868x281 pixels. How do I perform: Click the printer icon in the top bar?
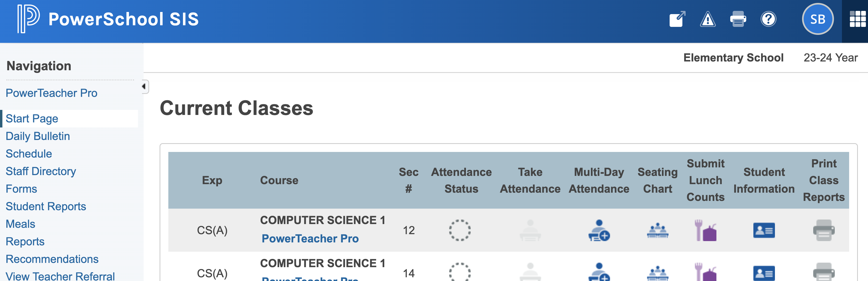pyautogui.click(x=738, y=19)
